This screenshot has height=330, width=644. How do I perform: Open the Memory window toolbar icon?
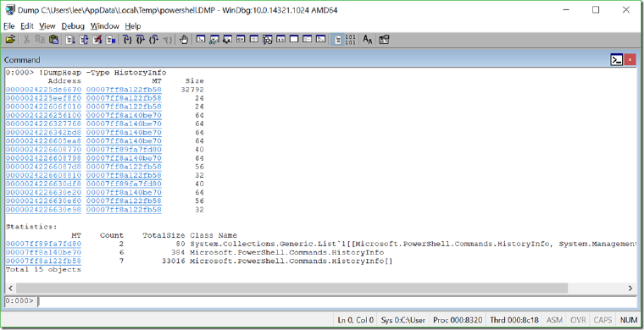[254, 40]
